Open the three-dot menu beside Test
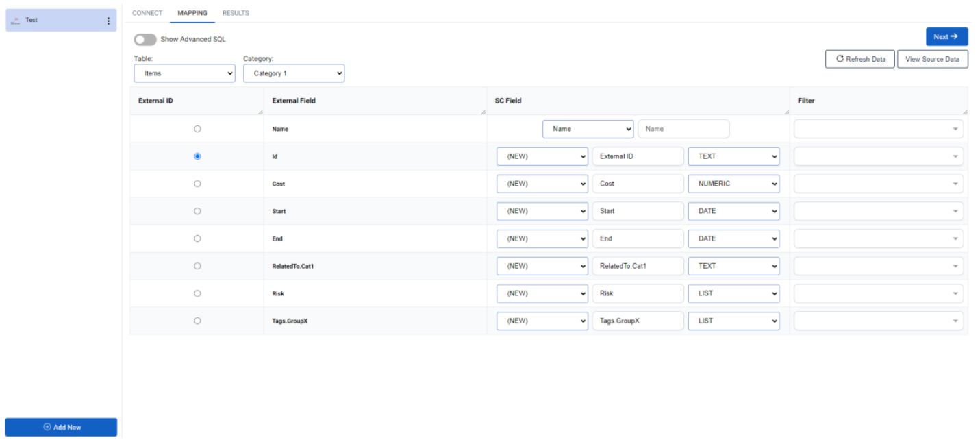 pos(108,21)
